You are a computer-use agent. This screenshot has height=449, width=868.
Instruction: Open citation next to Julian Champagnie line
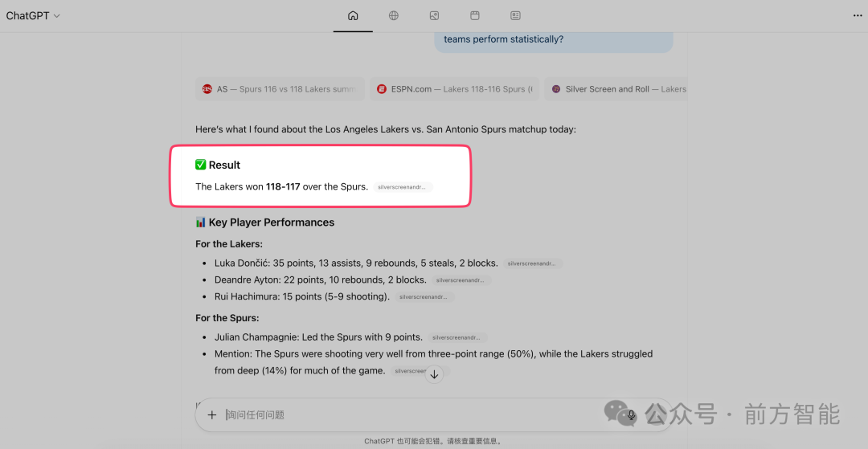pos(457,338)
